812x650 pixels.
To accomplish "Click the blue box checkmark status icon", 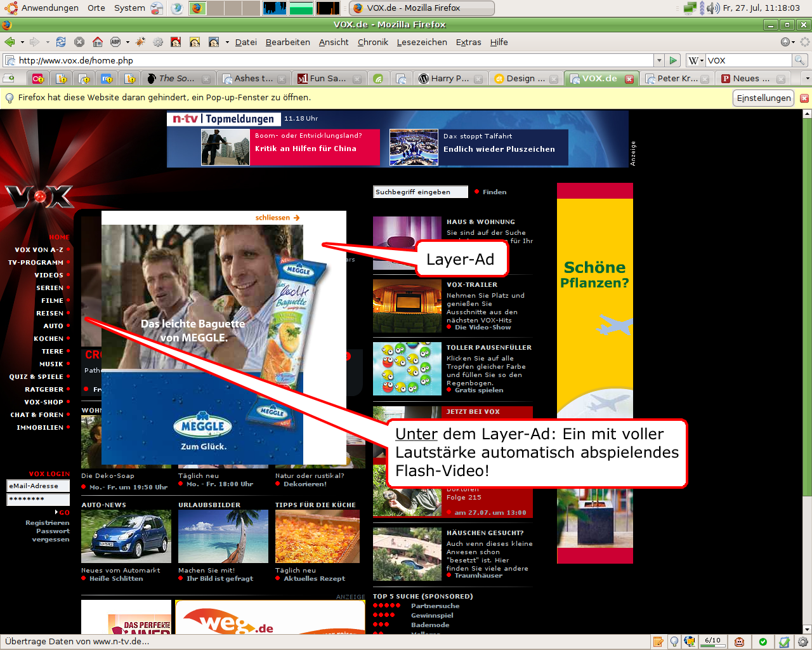I will (784, 642).
